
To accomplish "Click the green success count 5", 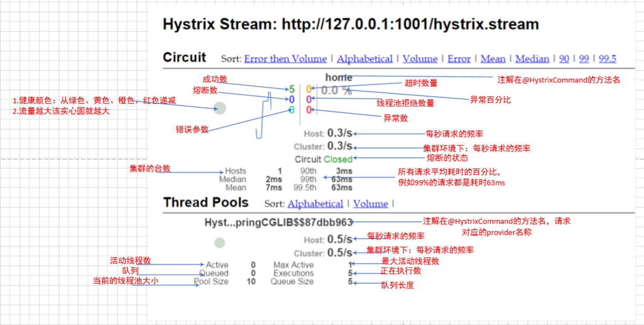I will (292, 89).
